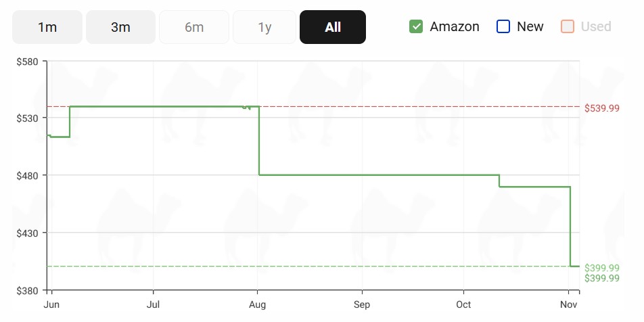The height and width of the screenshot is (322, 644).
Task: Select the 1y range button
Action: click(264, 27)
